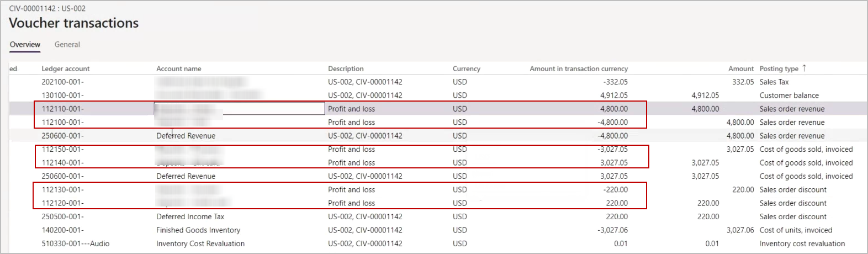The width and height of the screenshot is (868, 254).
Task: Select the Overview tab
Action: point(25,45)
